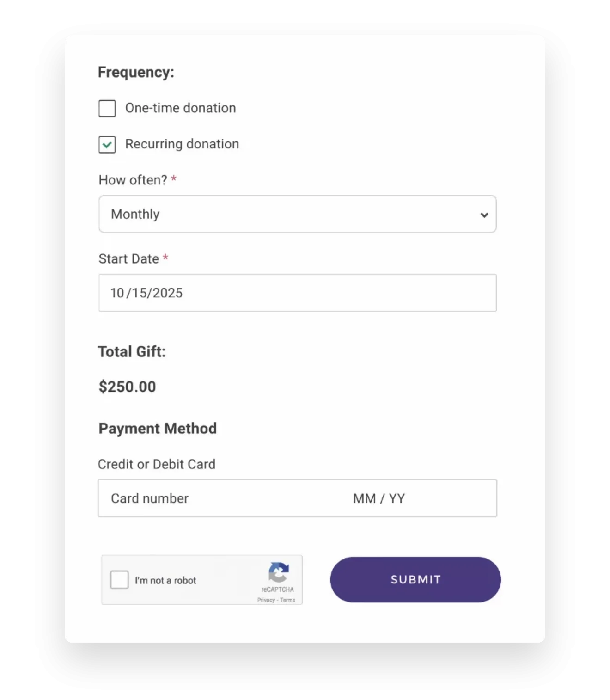Click the chevron arrow in How often dropdown

pyautogui.click(x=484, y=215)
